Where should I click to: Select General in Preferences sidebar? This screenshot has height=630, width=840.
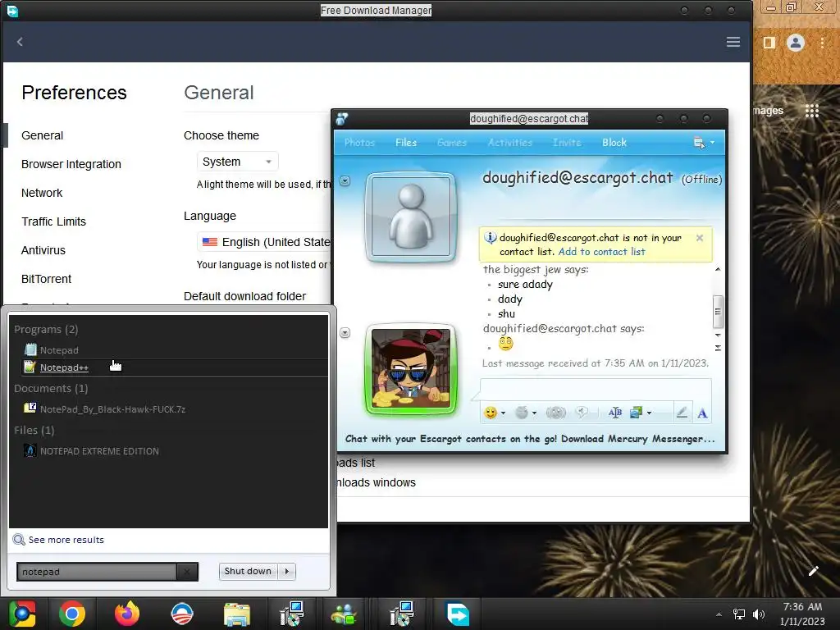coord(43,135)
